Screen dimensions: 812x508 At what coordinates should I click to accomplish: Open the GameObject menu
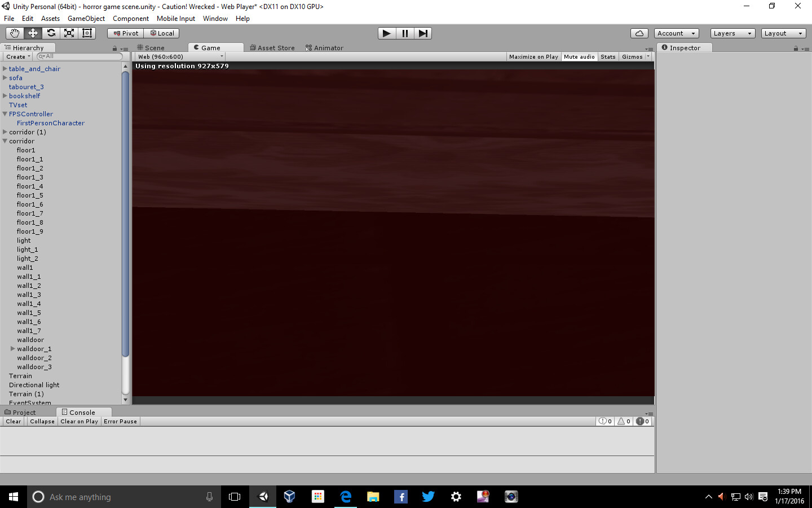86,18
